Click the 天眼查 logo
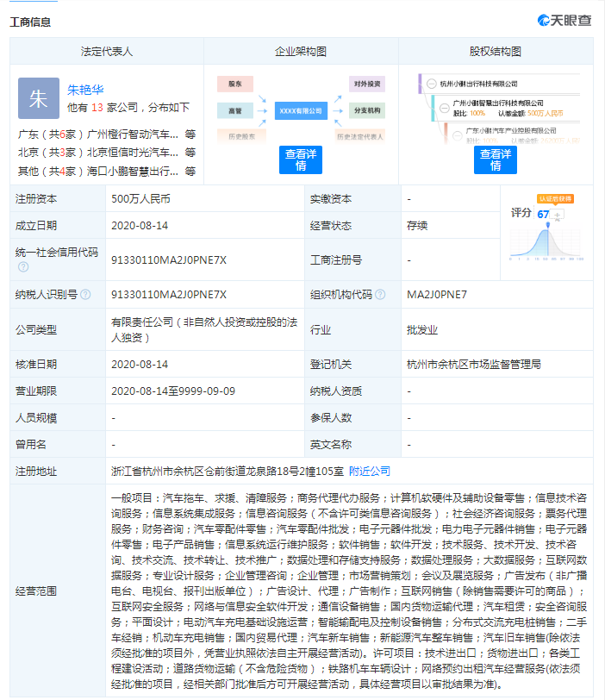The image size is (605, 700). (564, 21)
